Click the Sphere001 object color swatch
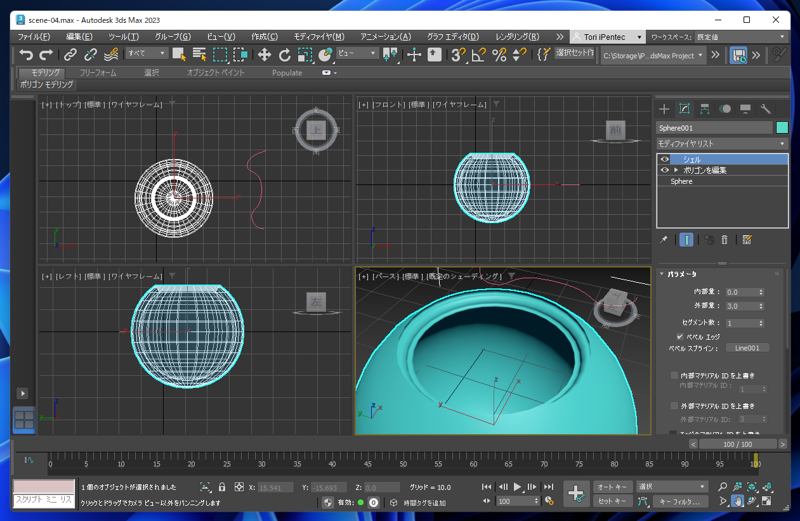800x521 pixels. pos(782,128)
